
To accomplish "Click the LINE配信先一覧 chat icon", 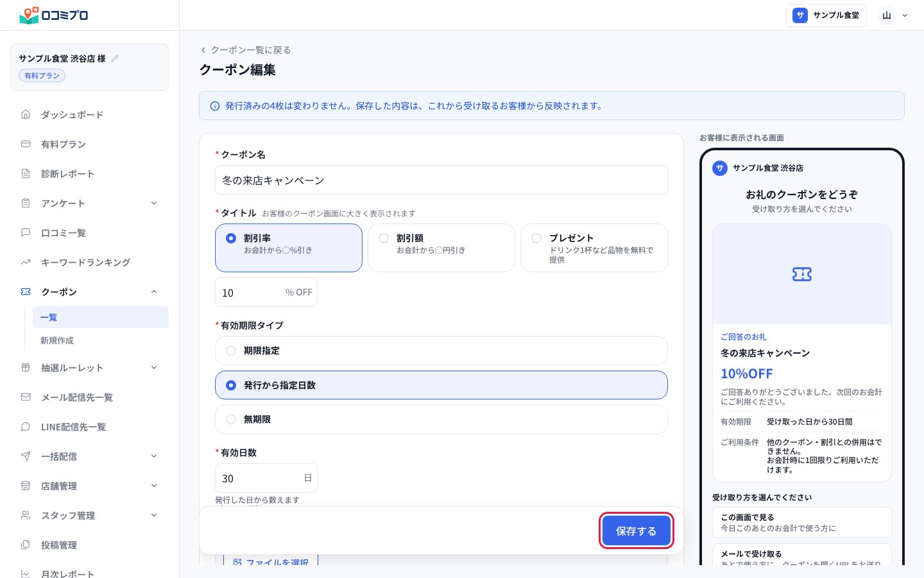I will 26,426.
